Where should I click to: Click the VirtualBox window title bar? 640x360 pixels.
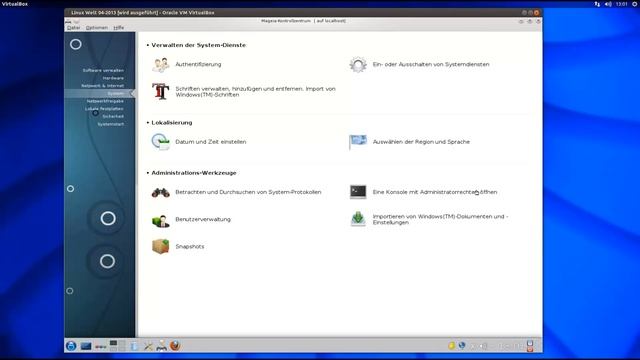[303, 13]
